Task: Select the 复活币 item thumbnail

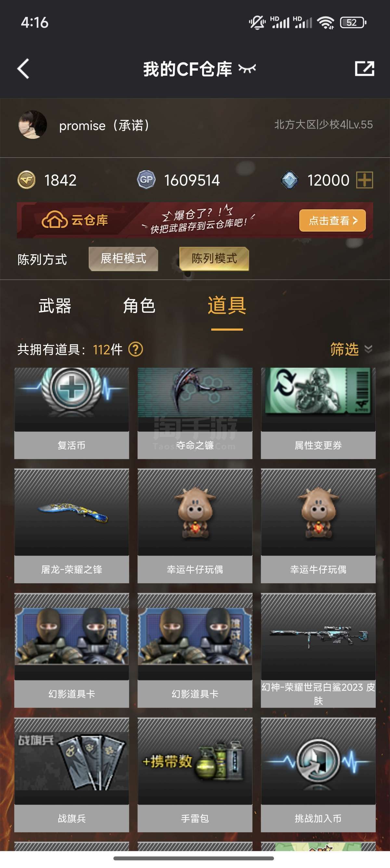Action: click(72, 399)
